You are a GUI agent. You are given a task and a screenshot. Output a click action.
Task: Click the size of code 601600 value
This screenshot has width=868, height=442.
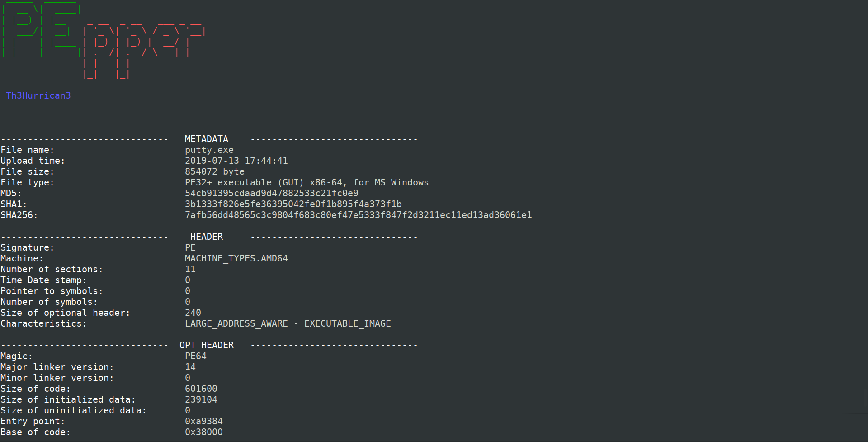[x=201, y=389]
